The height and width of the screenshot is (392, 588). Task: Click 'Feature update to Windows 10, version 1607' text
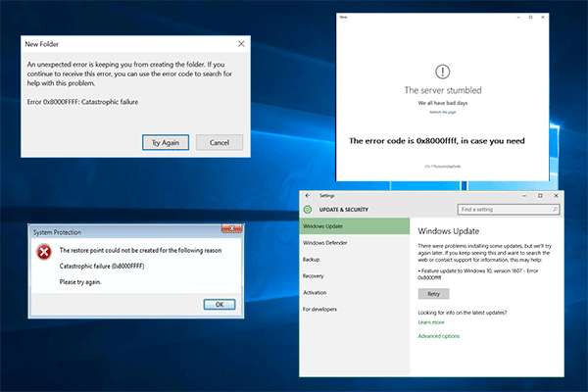point(471,270)
